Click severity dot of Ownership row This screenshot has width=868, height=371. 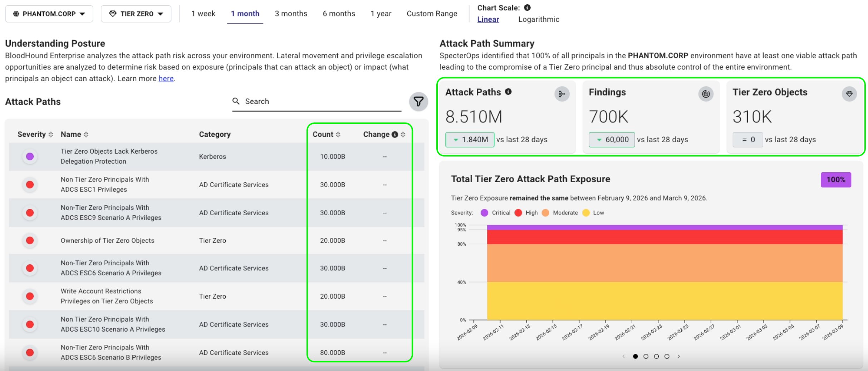pos(30,241)
